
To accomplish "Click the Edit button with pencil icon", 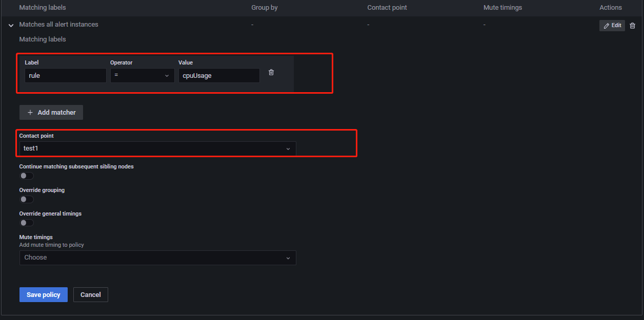I will pyautogui.click(x=612, y=26).
